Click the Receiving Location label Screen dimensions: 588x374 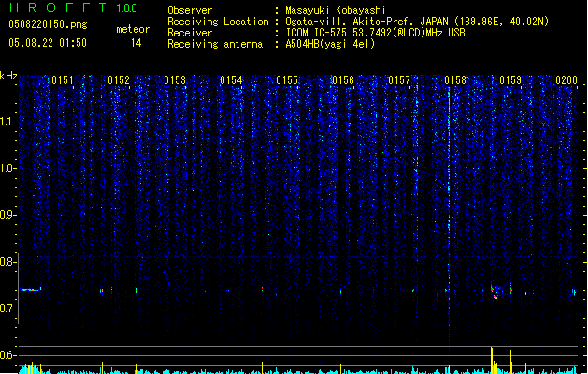[218, 22]
